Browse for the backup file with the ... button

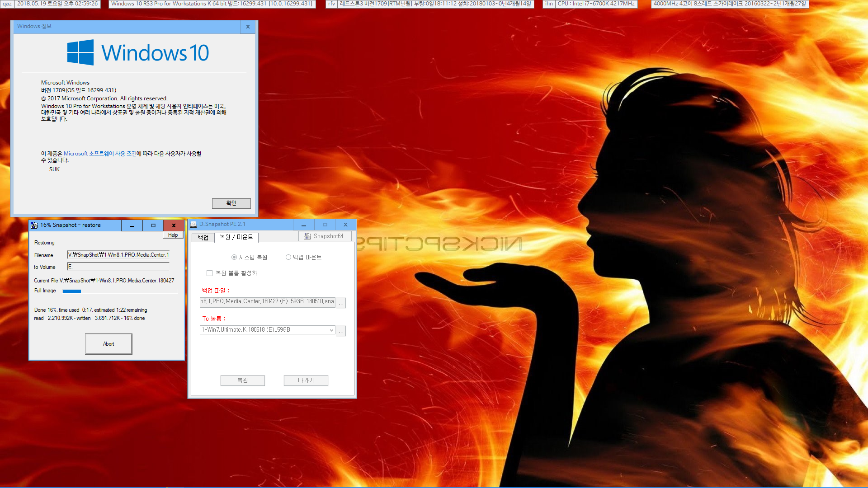341,303
